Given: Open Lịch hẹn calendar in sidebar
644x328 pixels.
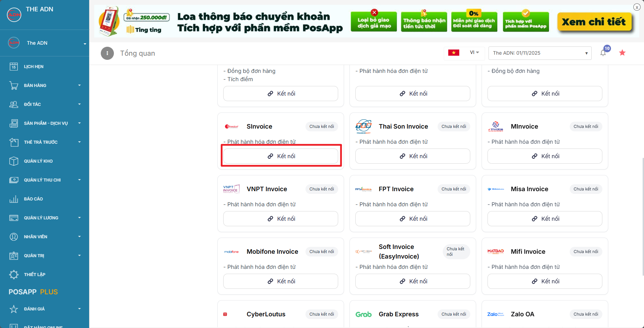Looking at the screenshot, I should click(33, 67).
